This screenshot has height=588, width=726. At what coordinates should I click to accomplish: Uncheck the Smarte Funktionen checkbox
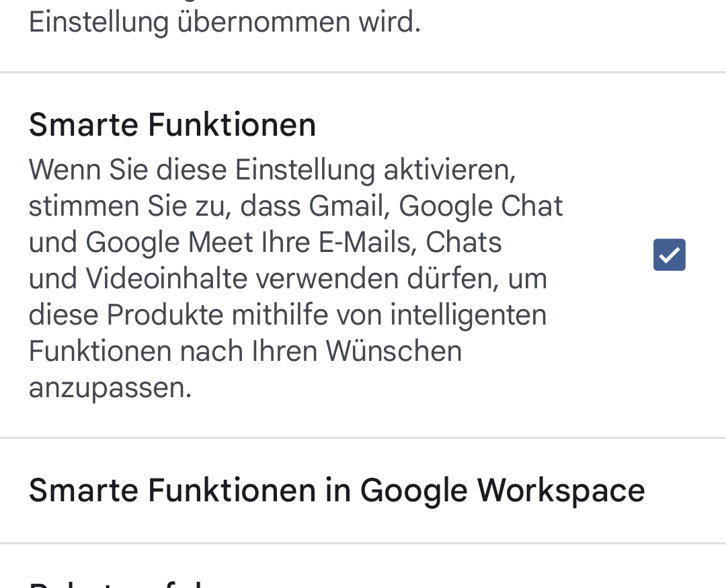669,255
